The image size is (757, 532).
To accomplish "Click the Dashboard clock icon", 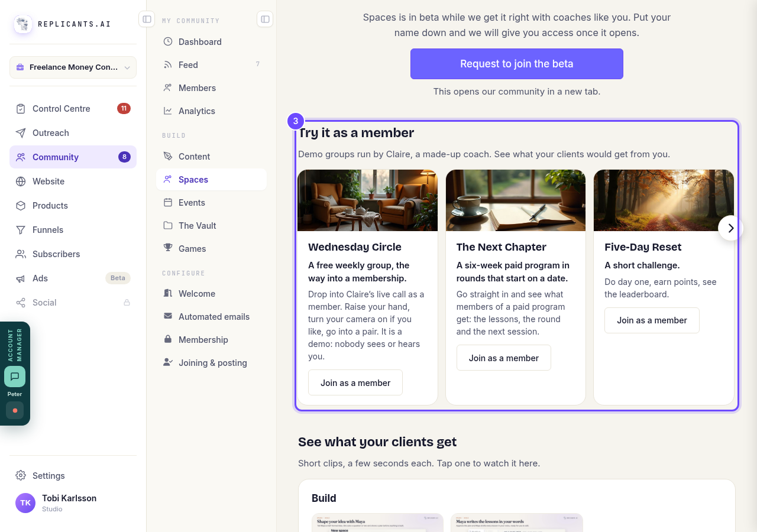I will 168,42.
